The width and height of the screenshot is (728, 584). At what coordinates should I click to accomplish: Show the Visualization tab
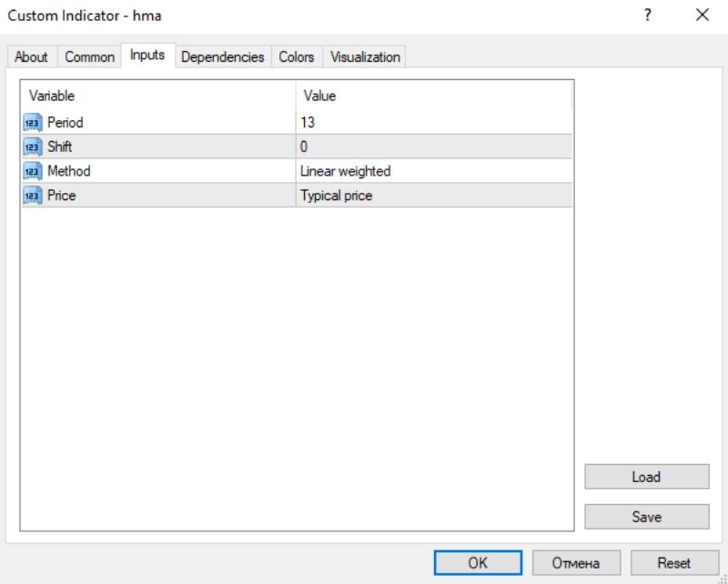click(x=365, y=56)
